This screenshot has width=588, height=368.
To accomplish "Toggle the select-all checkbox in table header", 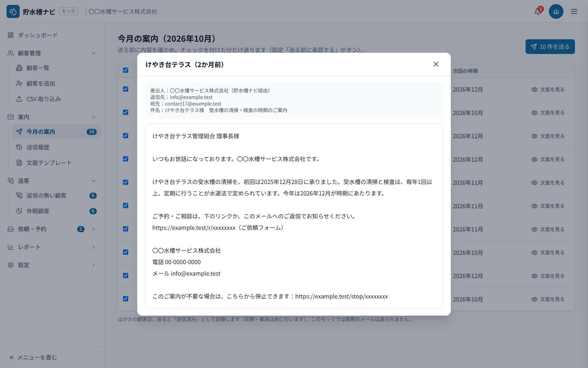I will click(125, 70).
